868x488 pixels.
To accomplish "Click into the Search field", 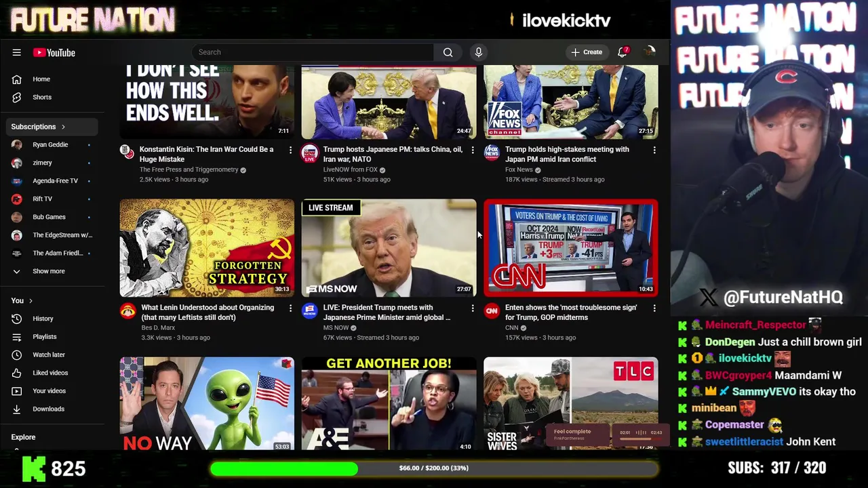I will [313, 52].
